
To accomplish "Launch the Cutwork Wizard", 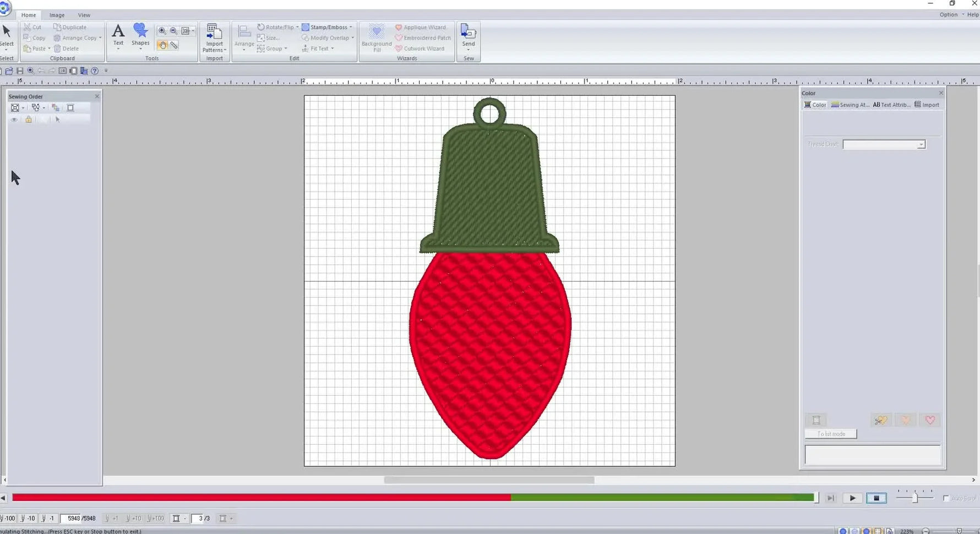I will (420, 48).
